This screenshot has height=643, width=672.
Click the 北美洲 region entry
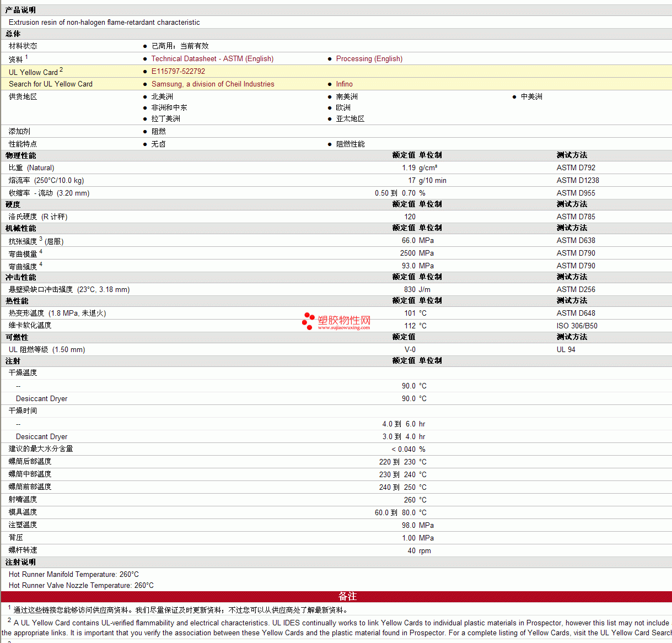pyautogui.click(x=162, y=97)
